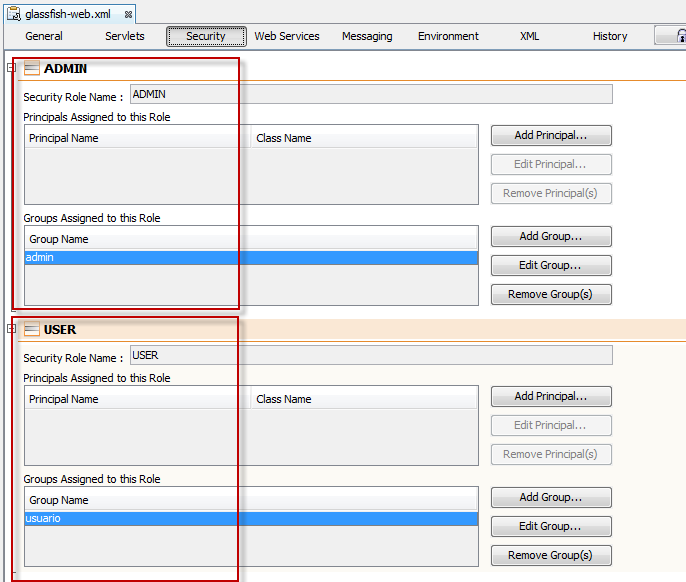The height and width of the screenshot is (582, 686).
Task: Select the Security tab
Action: [206, 36]
